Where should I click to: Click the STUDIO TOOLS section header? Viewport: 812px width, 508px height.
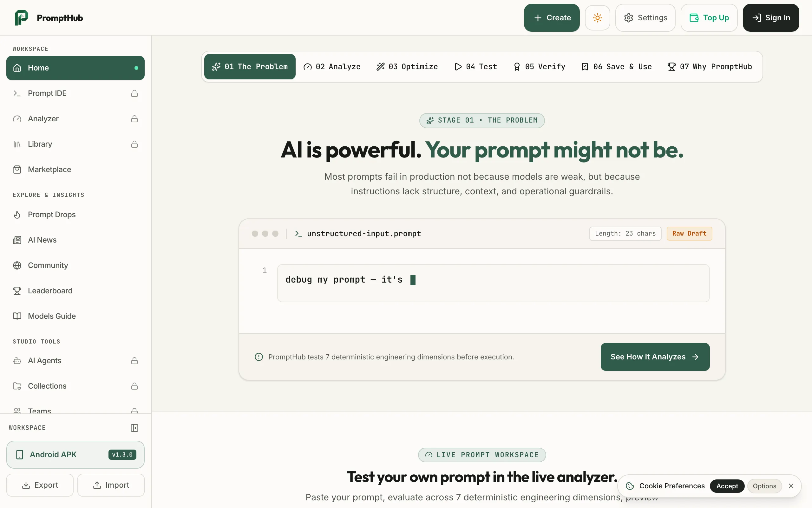(36, 341)
